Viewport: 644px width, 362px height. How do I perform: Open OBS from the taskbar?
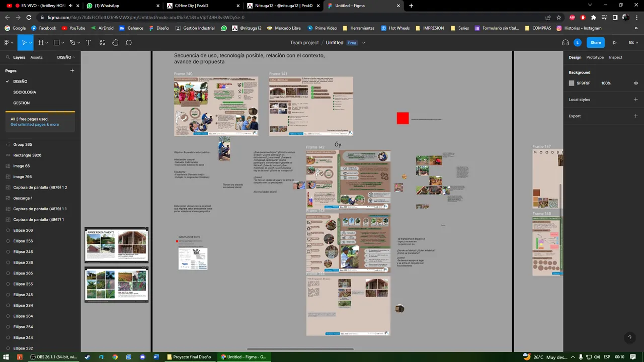[x=53, y=357]
